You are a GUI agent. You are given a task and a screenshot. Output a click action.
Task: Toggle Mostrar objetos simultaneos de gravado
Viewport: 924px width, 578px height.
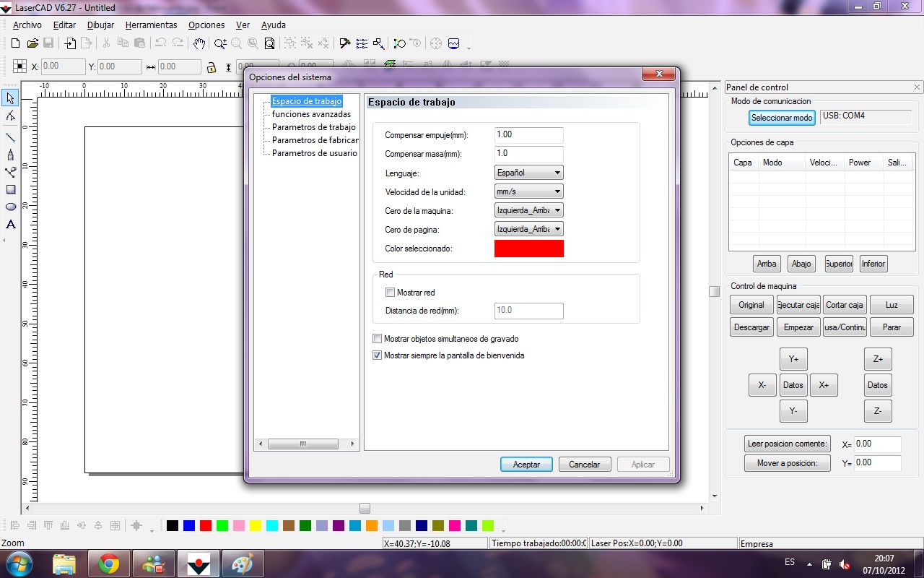tap(378, 339)
